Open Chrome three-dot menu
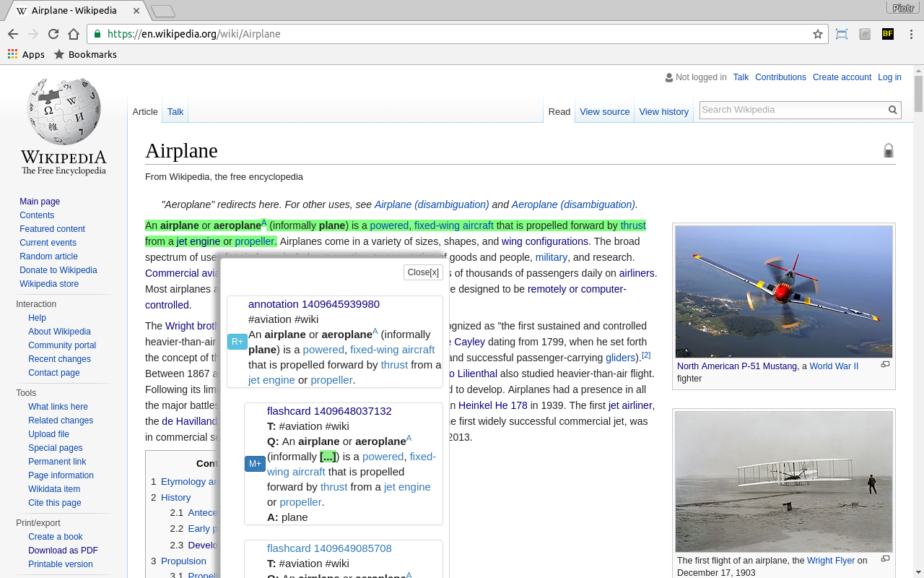924x578 pixels. click(x=911, y=34)
